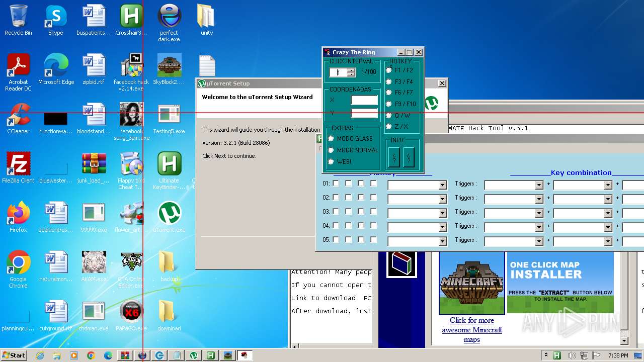644x362 pixels.
Task: Select F3 / F4 hotkey option
Action: [x=389, y=81]
